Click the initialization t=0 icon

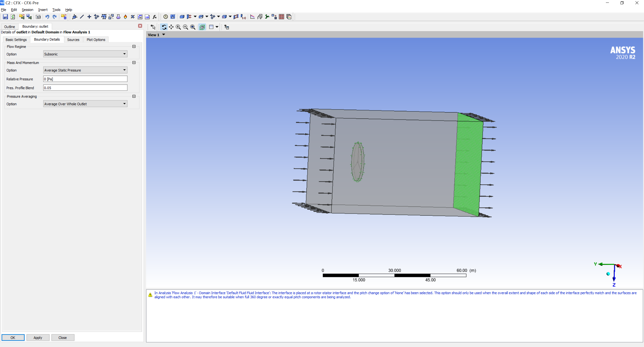coord(243,17)
